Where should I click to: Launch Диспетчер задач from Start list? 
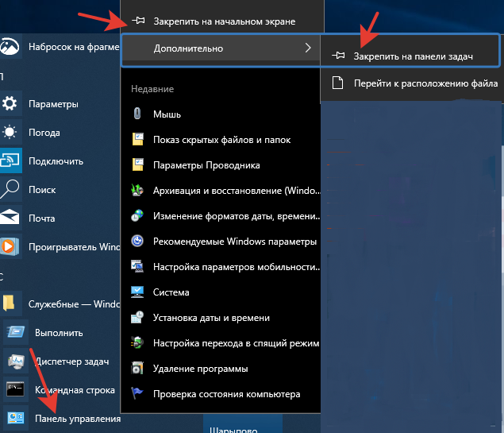pyautogui.click(x=71, y=361)
